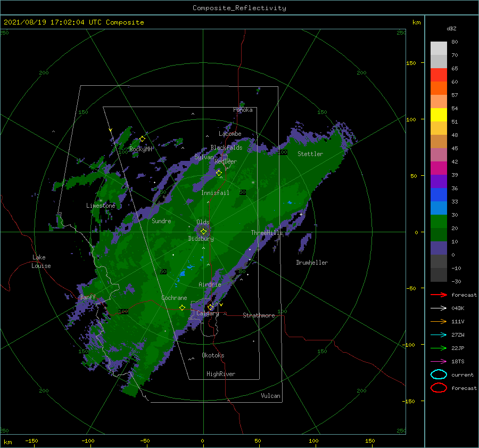Click the dBZ legend heading

[x=451, y=28]
